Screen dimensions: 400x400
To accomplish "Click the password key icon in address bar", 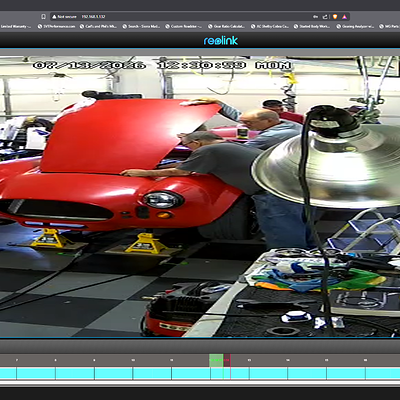I will [315, 16].
